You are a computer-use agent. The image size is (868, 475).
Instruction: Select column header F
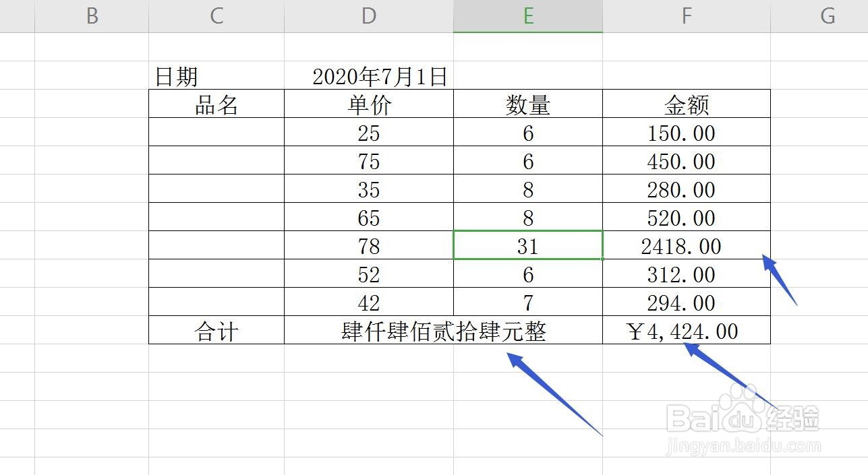point(686,15)
